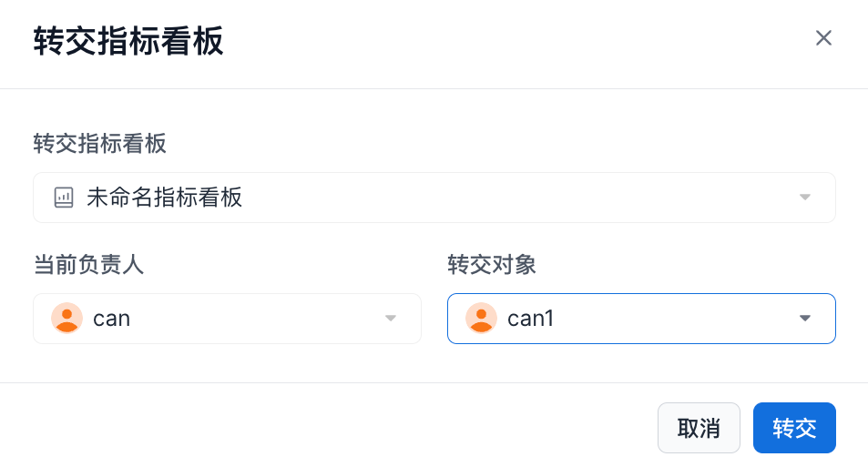Click the 转交对象 field label
This screenshot has height=467, width=868.
(x=492, y=265)
